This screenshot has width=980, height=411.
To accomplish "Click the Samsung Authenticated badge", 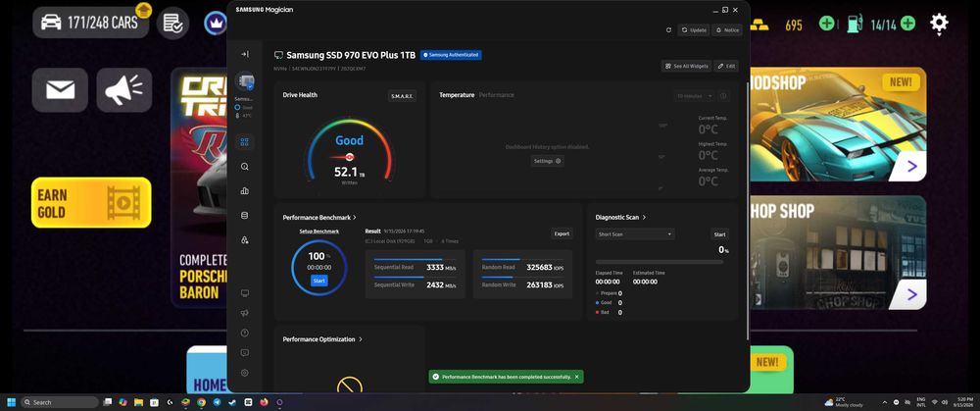I will tap(451, 55).
